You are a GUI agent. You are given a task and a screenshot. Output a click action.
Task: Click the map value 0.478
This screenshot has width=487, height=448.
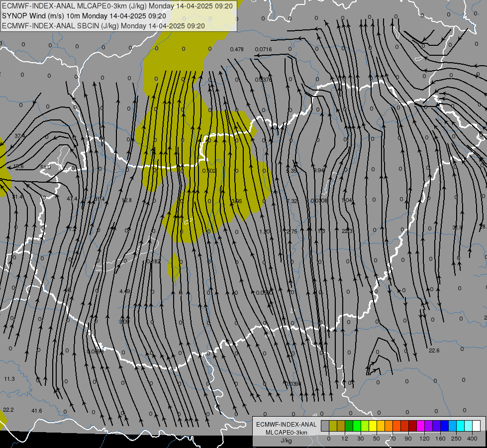click(237, 49)
